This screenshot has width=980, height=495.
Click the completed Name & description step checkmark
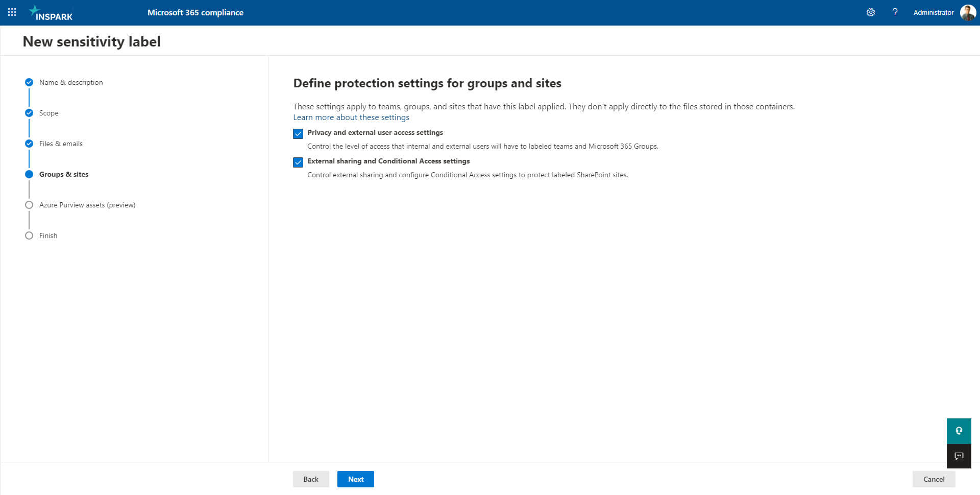pos(29,82)
